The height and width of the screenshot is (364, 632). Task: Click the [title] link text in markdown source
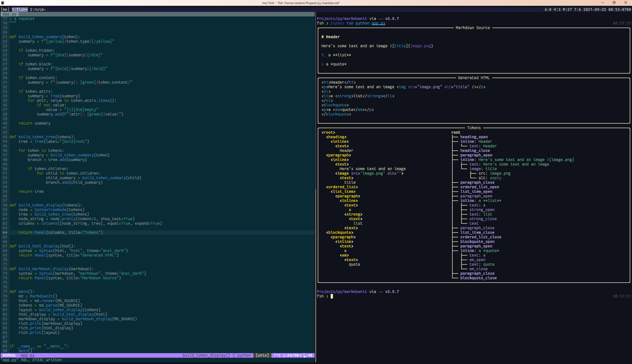(400, 46)
